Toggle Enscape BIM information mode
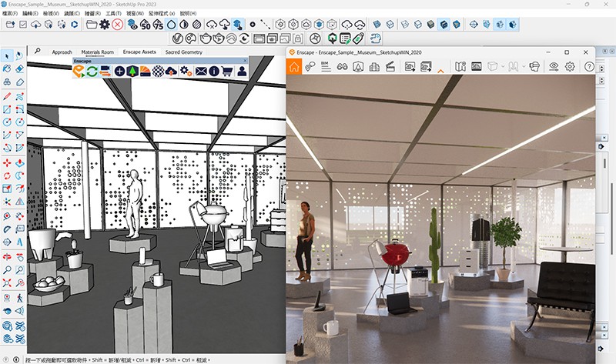The height and width of the screenshot is (364, 616). (325, 67)
